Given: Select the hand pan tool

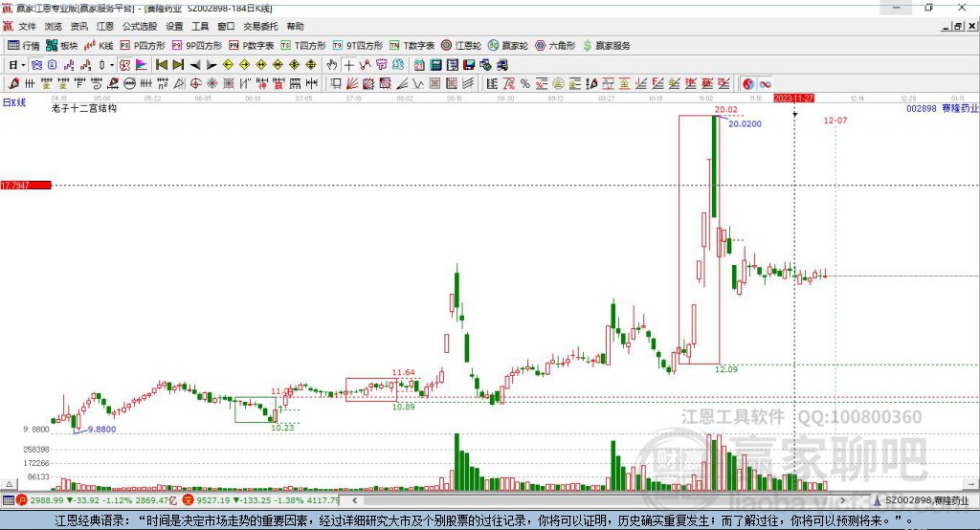Looking at the screenshot, I should click(331, 65).
